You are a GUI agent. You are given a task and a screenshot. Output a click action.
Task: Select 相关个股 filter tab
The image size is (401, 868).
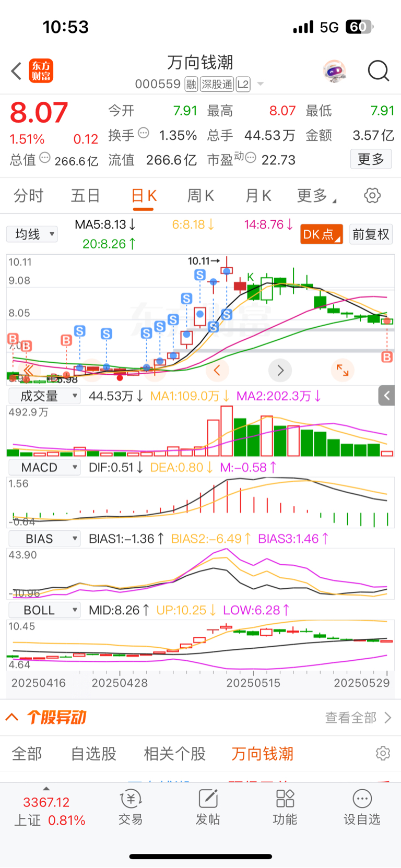175,754
